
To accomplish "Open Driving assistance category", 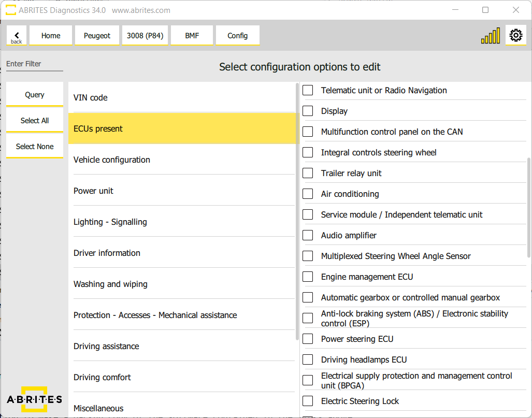I will [184, 346].
